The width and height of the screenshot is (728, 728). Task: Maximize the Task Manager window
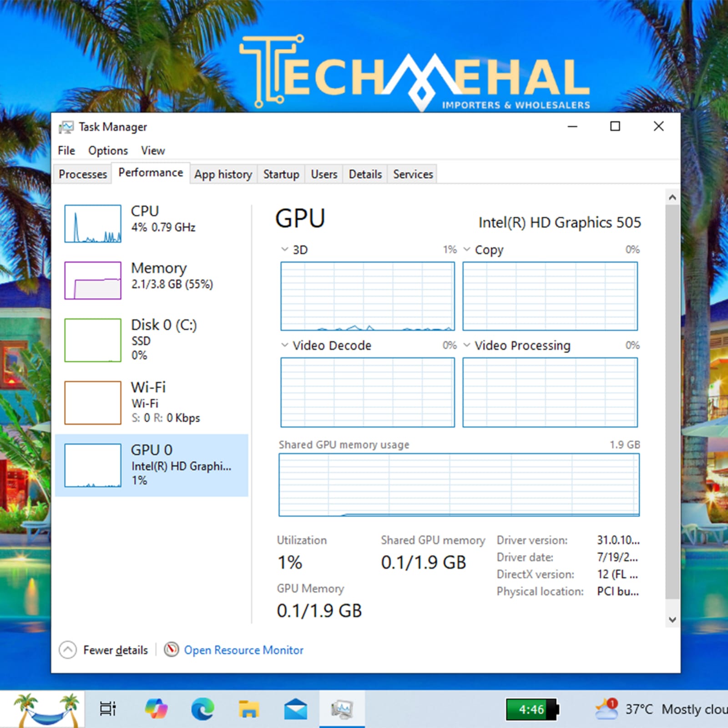click(615, 126)
